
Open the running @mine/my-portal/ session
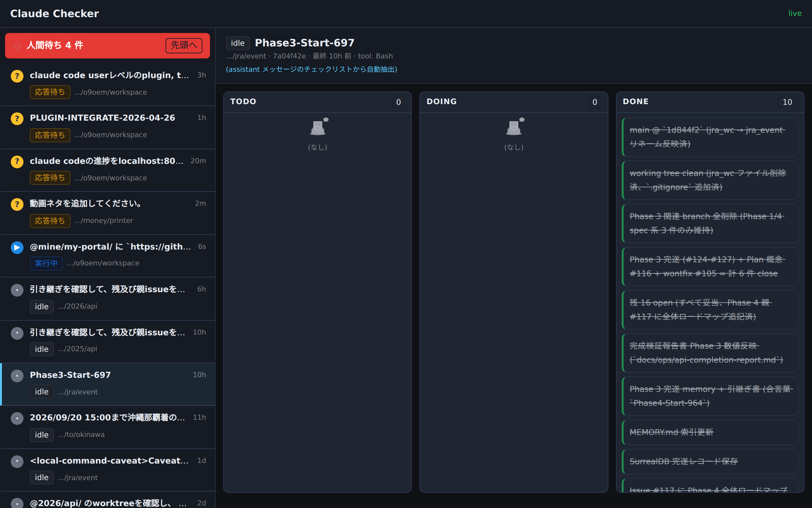[108, 256]
